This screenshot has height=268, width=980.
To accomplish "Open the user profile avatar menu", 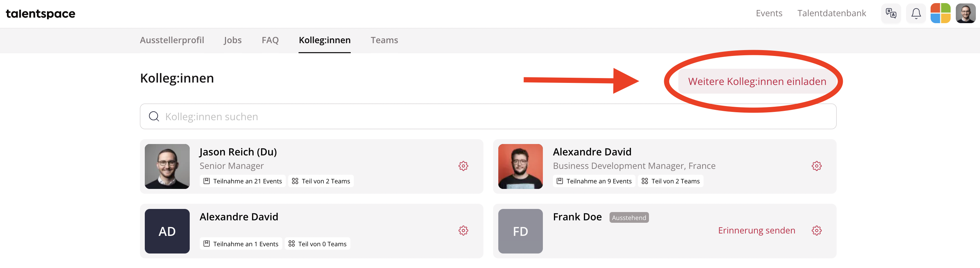I will [965, 13].
